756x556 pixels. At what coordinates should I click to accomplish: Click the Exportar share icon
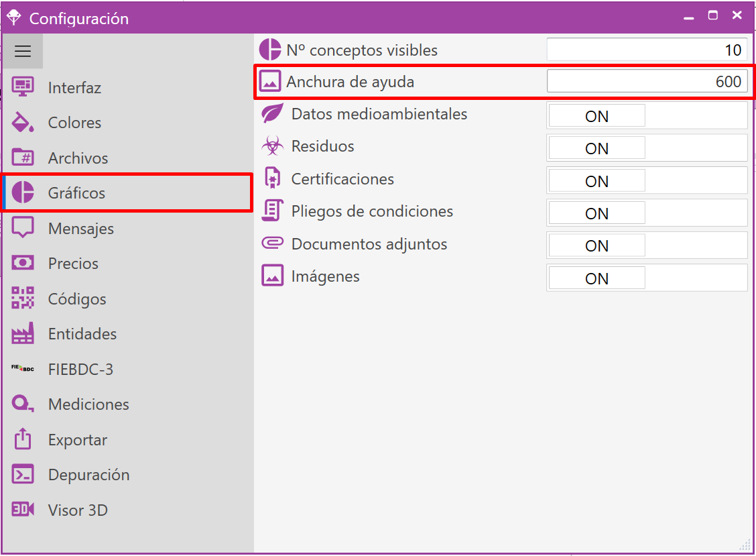click(x=23, y=439)
